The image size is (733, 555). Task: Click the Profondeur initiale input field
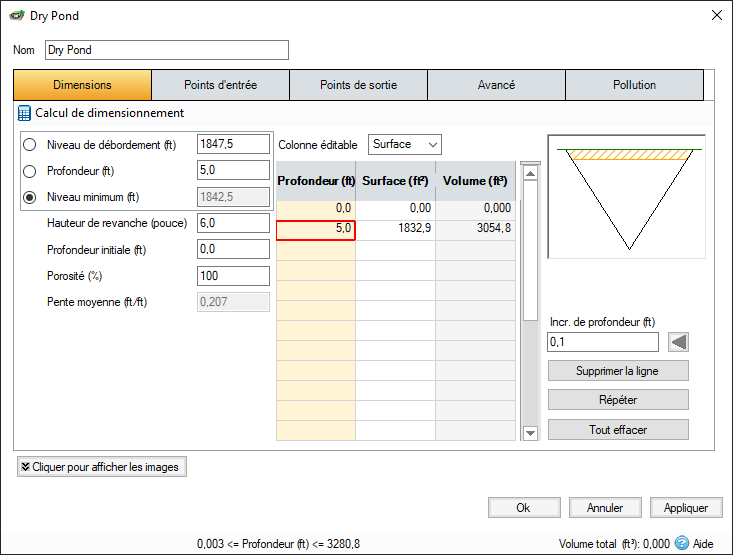tap(233, 249)
